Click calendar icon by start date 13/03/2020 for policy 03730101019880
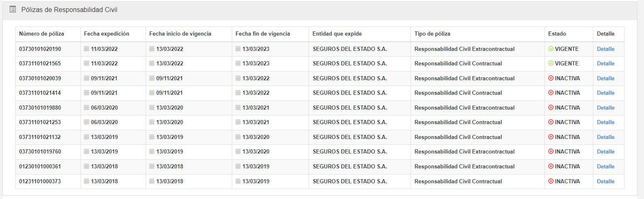 152,108
